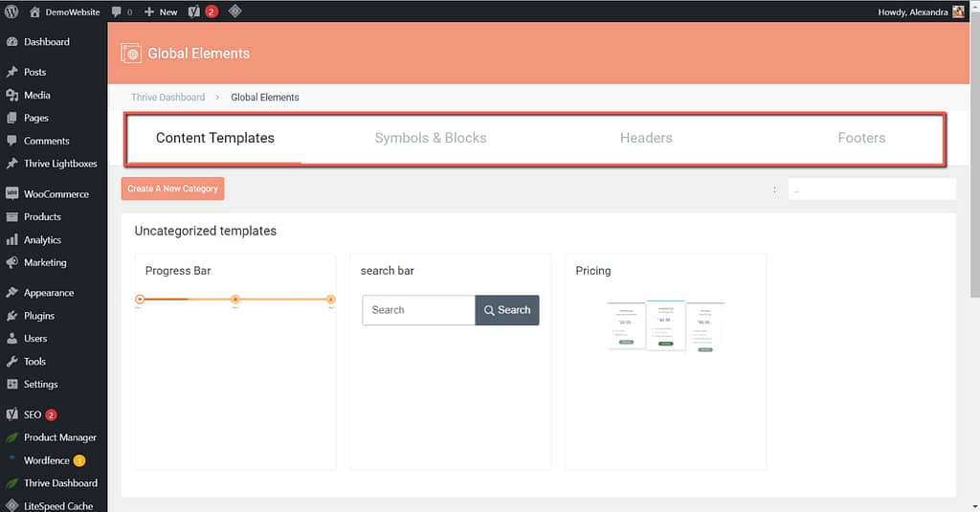Click the Pages icon in the sidebar
Viewport: 980px width, 512px height.
click(11, 118)
